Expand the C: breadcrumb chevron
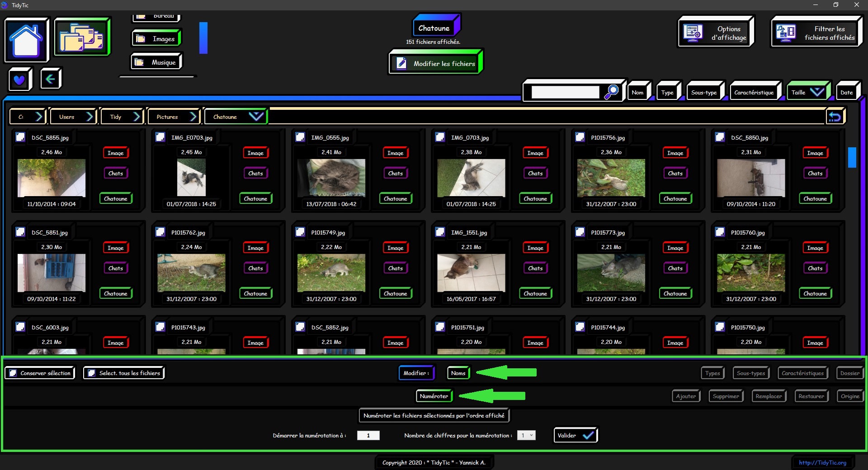The image size is (868, 470). click(x=39, y=117)
